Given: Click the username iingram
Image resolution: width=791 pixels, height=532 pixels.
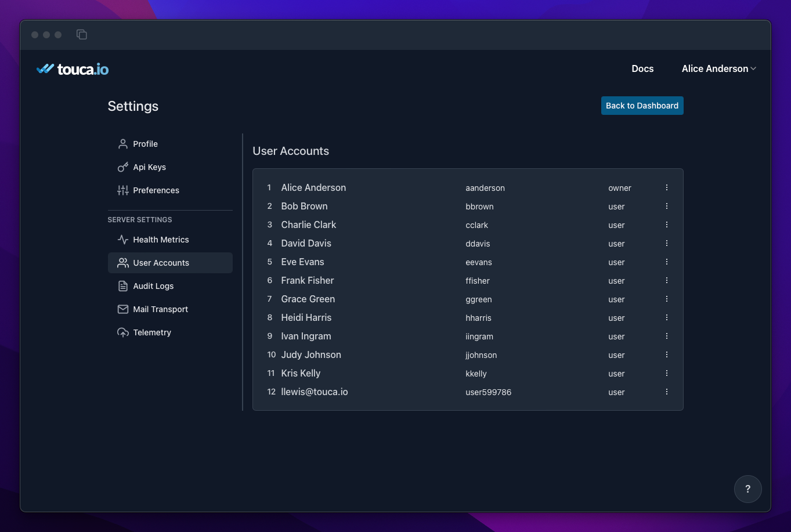Looking at the screenshot, I should (x=479, y=336).
